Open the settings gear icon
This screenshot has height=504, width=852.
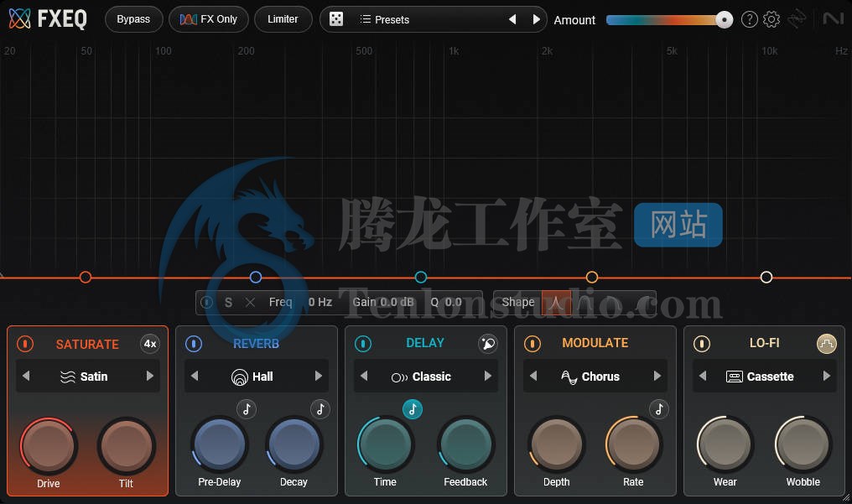click(x=771, y=19)
